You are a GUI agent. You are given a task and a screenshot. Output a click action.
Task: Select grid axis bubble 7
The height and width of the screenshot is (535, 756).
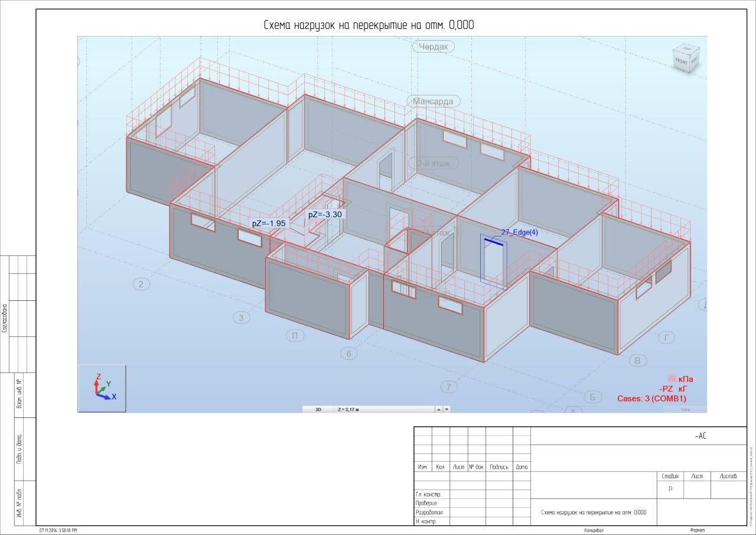click(449, 387)
